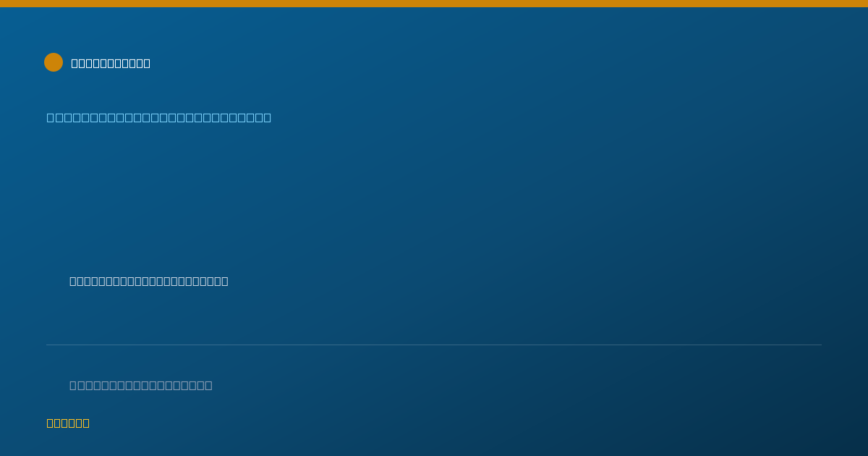868x456 pixels.
Task: Click the gray text line below the divider
Action: [141, 385]
